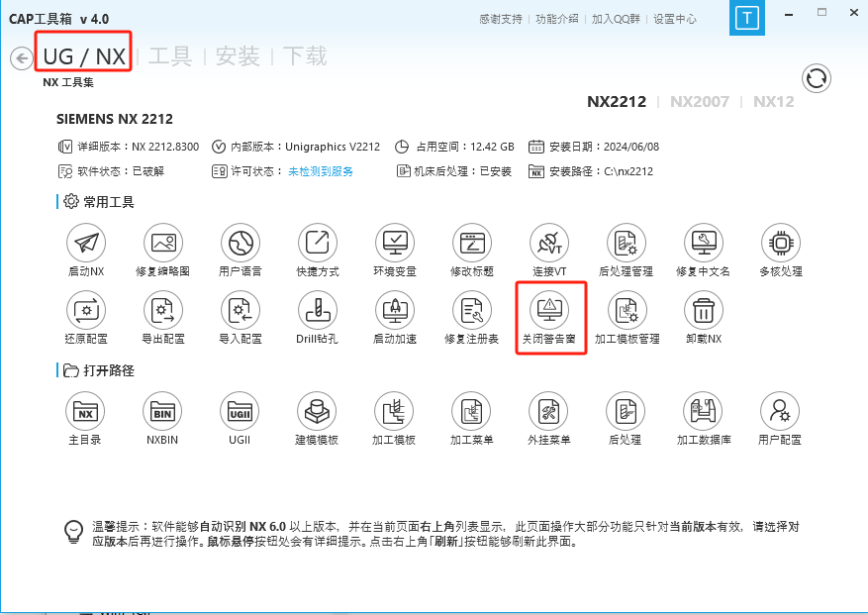Click the 关闭警告窗 icon
This screenshot has width=868, height=615.
coord(548,311)
